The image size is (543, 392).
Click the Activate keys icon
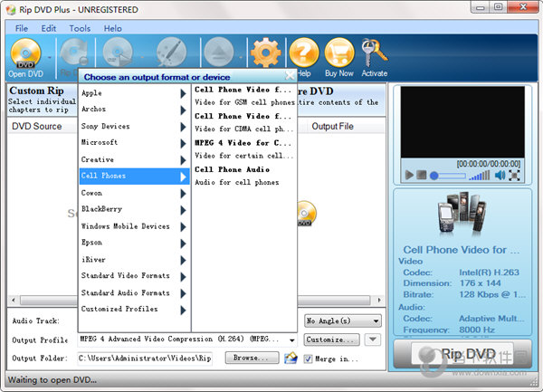pyautogui.click(x=374, y=53)
